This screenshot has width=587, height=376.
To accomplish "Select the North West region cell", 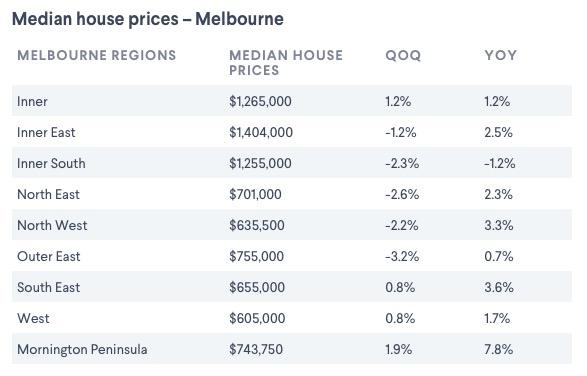I will tap(52, 225).
